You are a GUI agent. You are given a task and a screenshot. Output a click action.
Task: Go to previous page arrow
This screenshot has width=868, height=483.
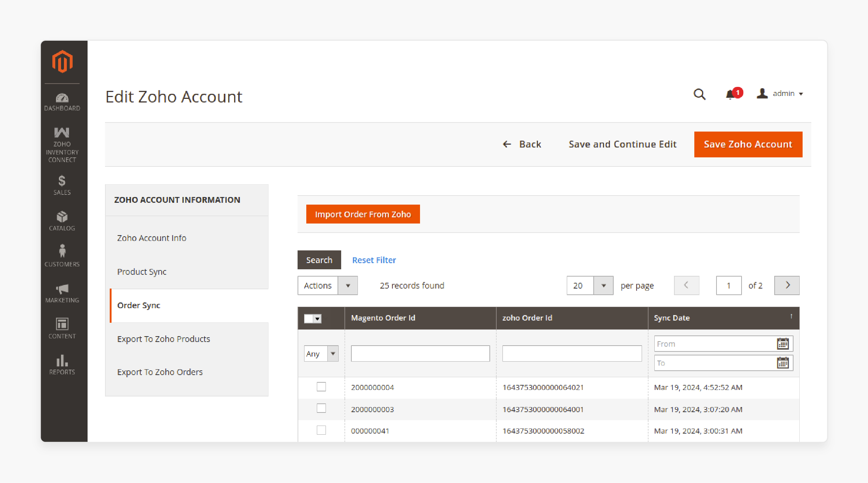coord(686,285)
